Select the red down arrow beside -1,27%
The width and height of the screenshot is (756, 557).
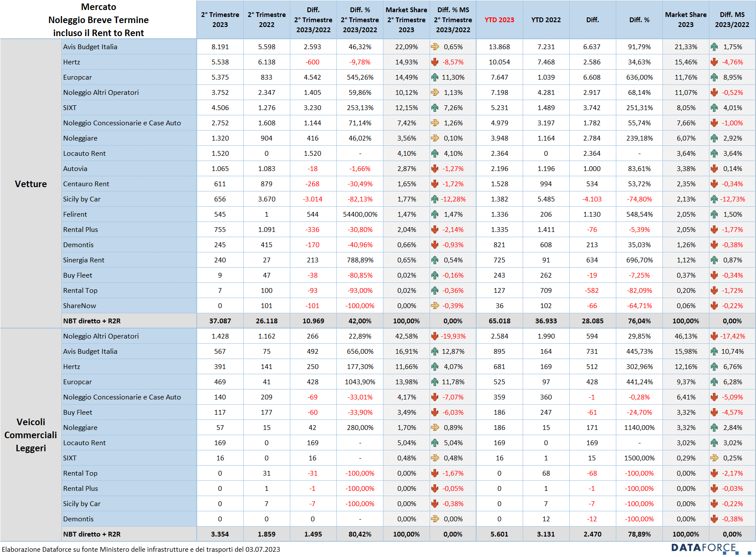pyautogui.click(x=435, y=168)
